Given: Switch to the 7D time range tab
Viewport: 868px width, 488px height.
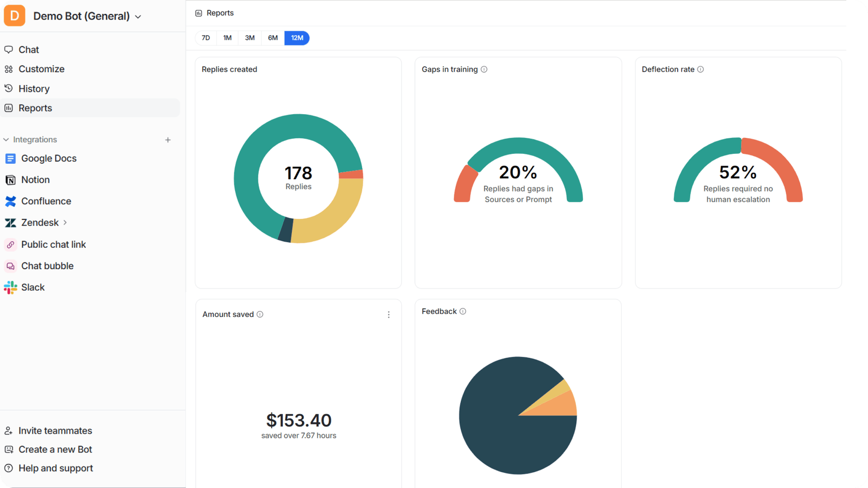Looking at the screenshot, I should (206, 38).
